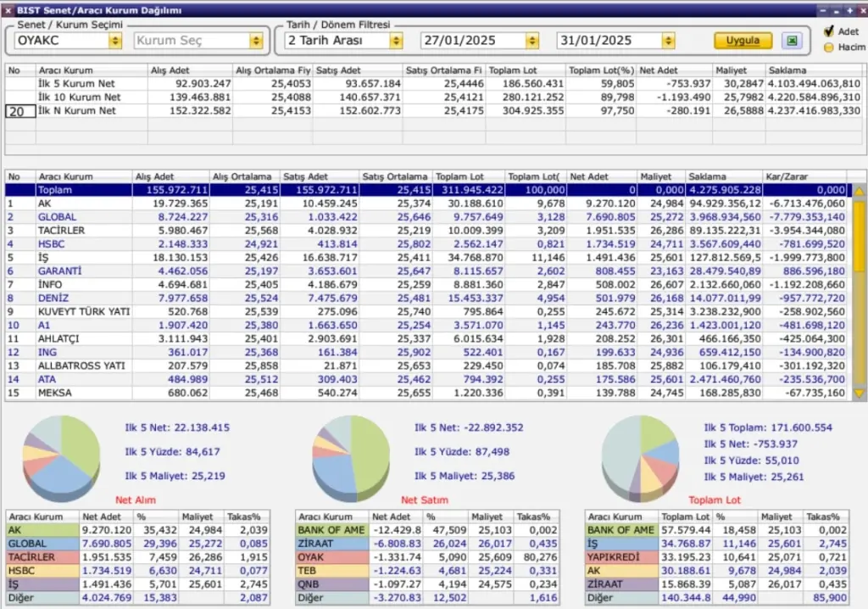The image size is (868, 609).
Task: Sort by the Satış Ortalama Fi column header
Action: 444,70
